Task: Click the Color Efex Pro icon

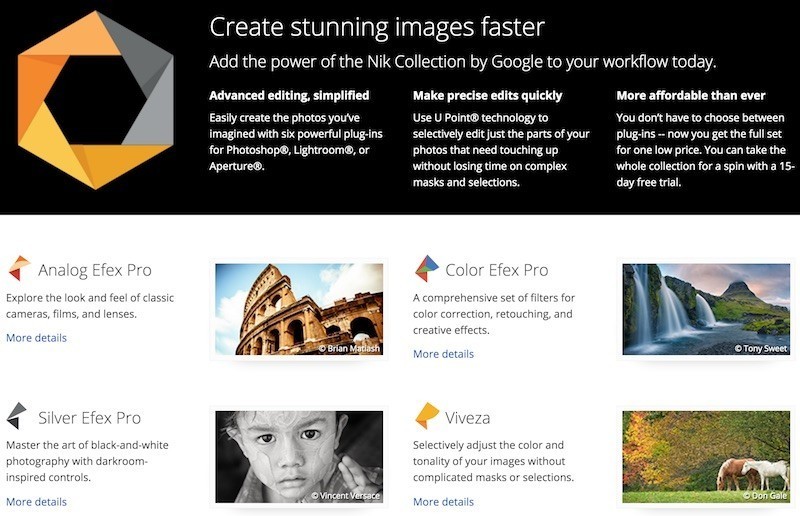Action: coord(427,268)
